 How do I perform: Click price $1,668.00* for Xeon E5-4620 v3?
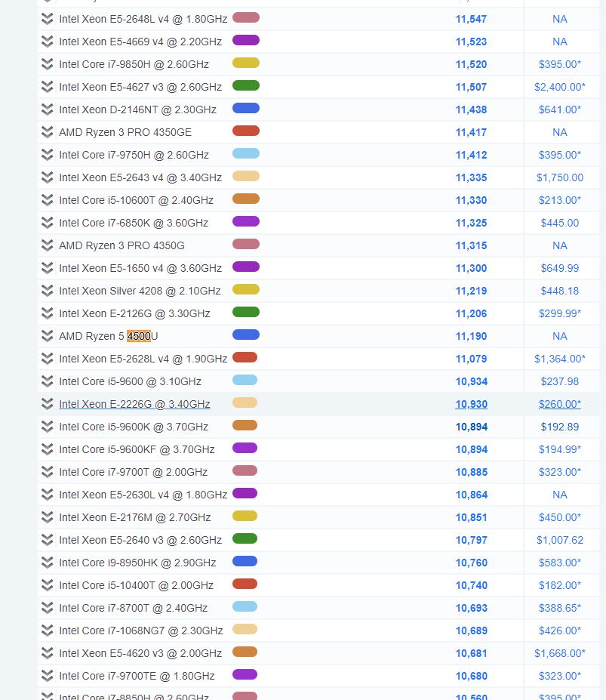pyautogui.click(x=560, y=653)
